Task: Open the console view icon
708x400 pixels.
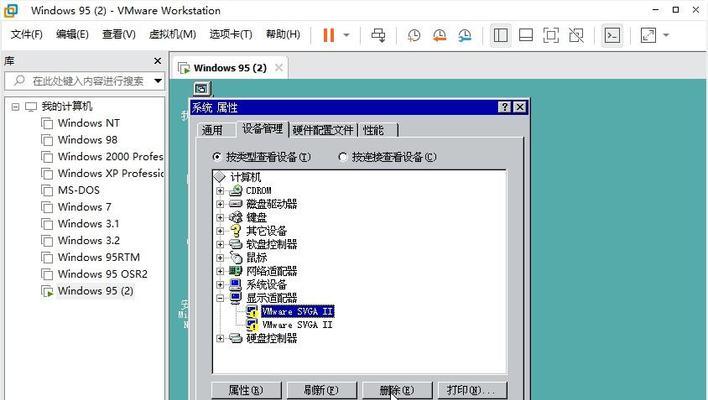Action: [612, 35]
